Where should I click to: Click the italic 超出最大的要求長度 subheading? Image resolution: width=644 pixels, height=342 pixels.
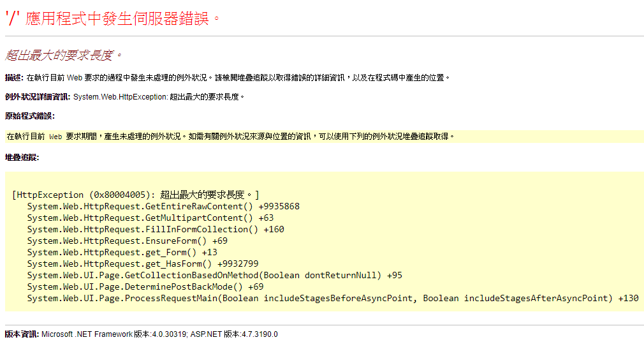63,56
